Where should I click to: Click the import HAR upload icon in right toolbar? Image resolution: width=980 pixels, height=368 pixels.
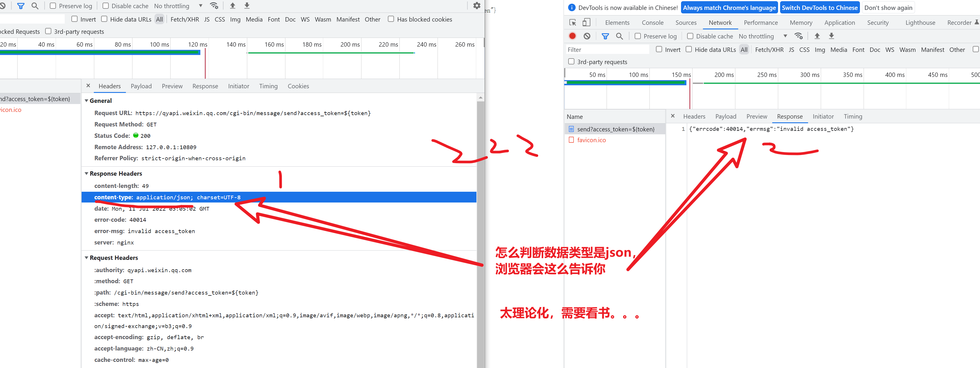click(x=817, y=36)
